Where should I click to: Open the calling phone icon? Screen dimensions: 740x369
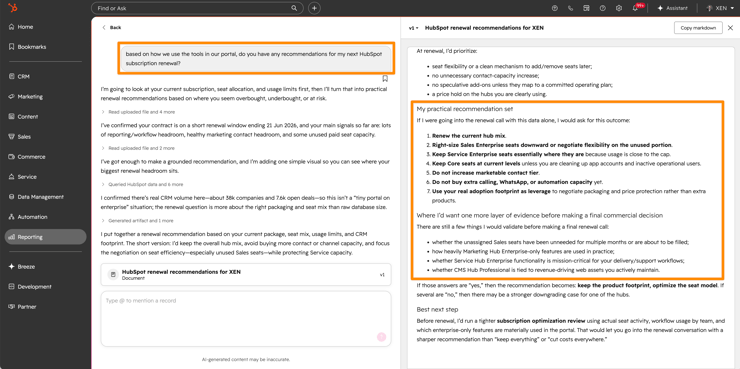pyautogui.click(x=571, y=8)
